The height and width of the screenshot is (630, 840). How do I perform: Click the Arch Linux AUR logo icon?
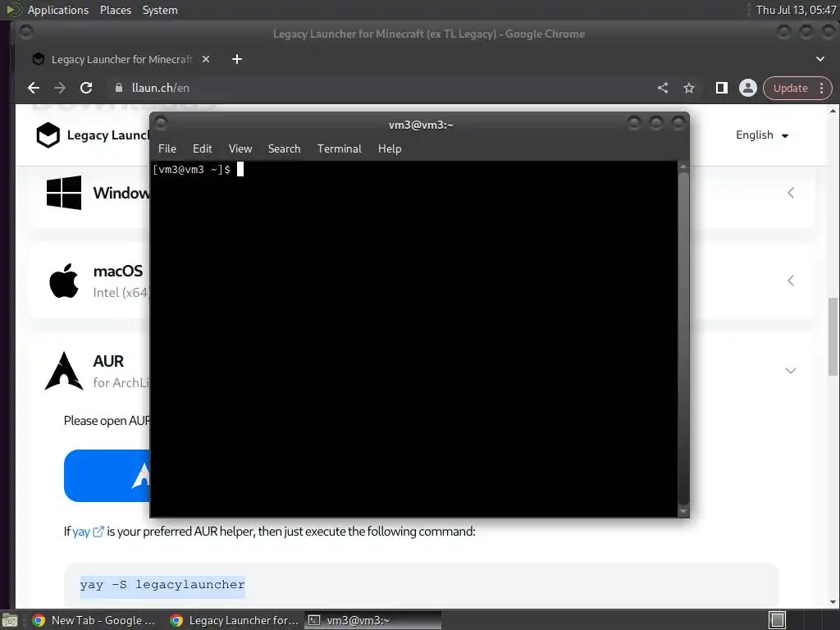[64, 371]
